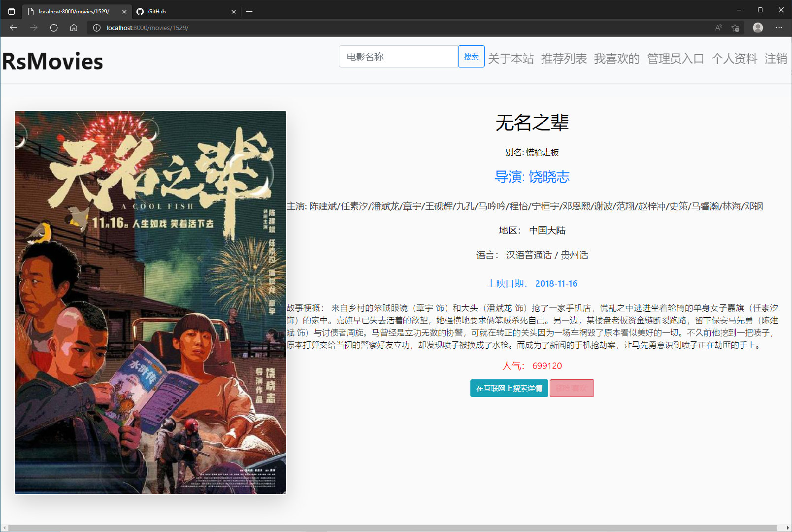This screenshot has width=792, height=532.
Task: Click the scrollbar right arrow
Action: [788, 528]
